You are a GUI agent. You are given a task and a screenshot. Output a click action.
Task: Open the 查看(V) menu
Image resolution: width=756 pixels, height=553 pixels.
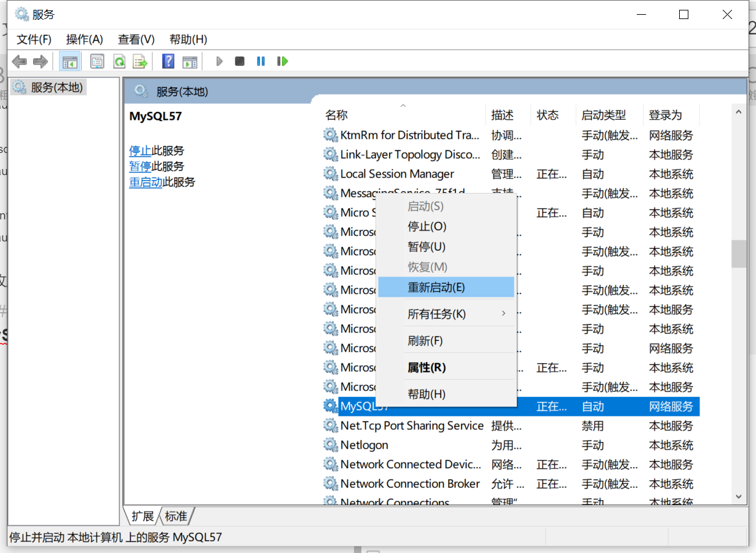point(135,39)
